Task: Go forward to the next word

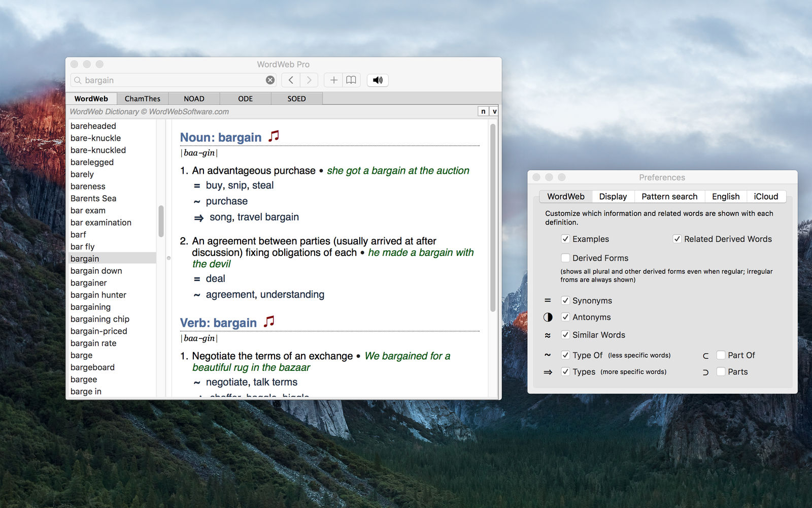Action: click(309, 80)
